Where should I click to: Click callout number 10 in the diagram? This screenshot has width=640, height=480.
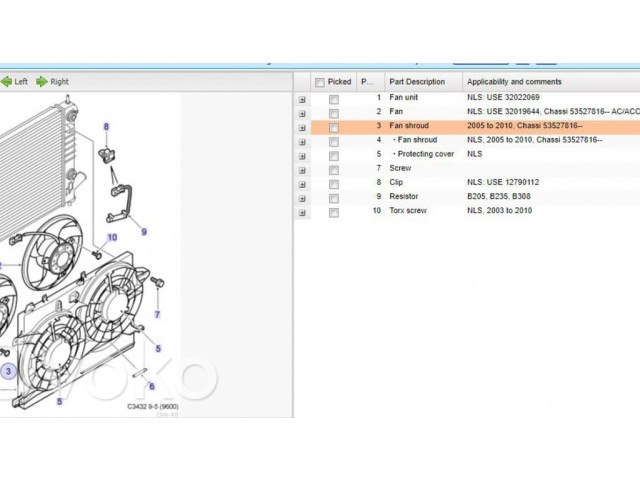(x=112, y=238)
